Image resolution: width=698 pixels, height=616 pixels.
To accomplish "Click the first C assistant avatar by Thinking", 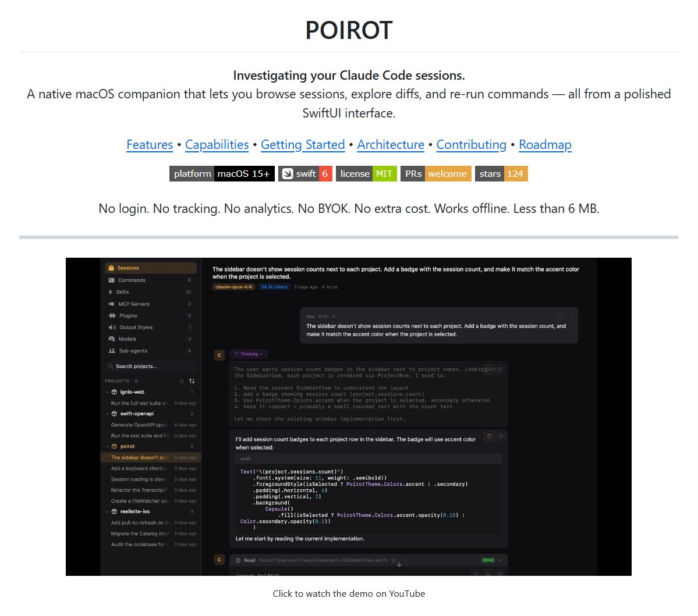I will (x=219, y=355).
